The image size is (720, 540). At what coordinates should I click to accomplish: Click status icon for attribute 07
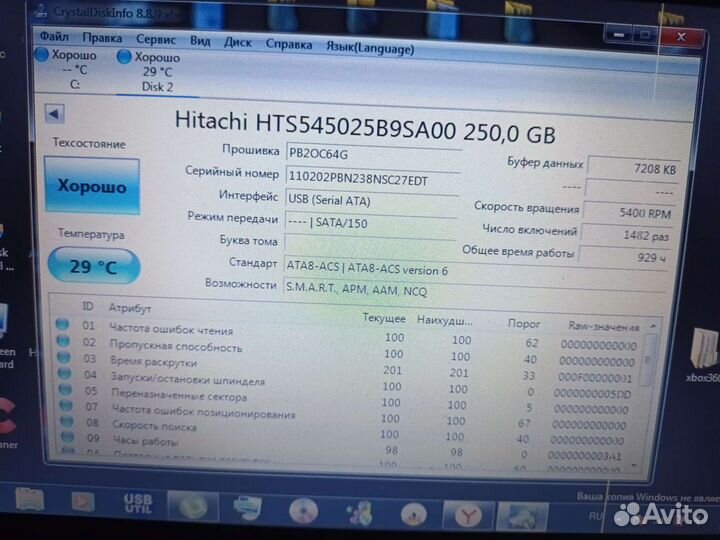pyautogui.click(x=66, y=405)
